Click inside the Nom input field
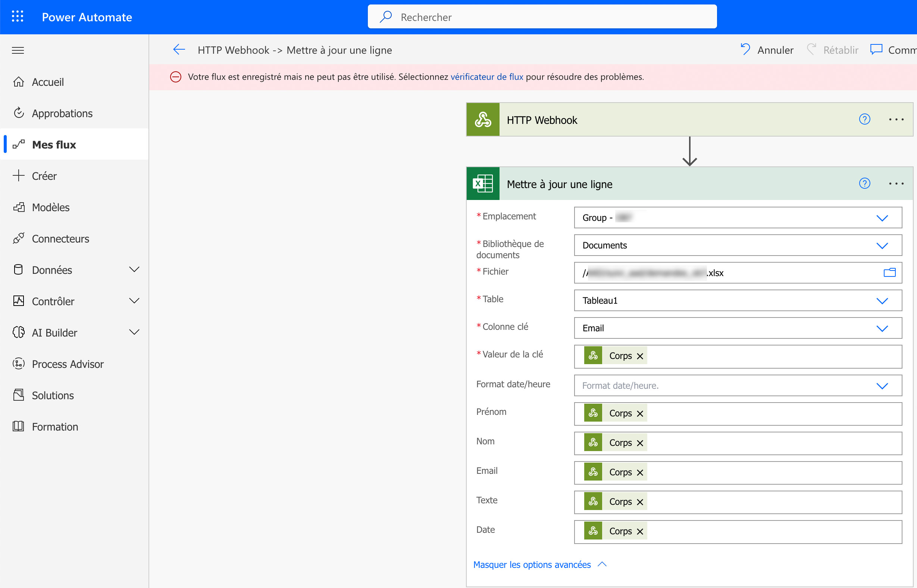 click(x=738, y=443)
